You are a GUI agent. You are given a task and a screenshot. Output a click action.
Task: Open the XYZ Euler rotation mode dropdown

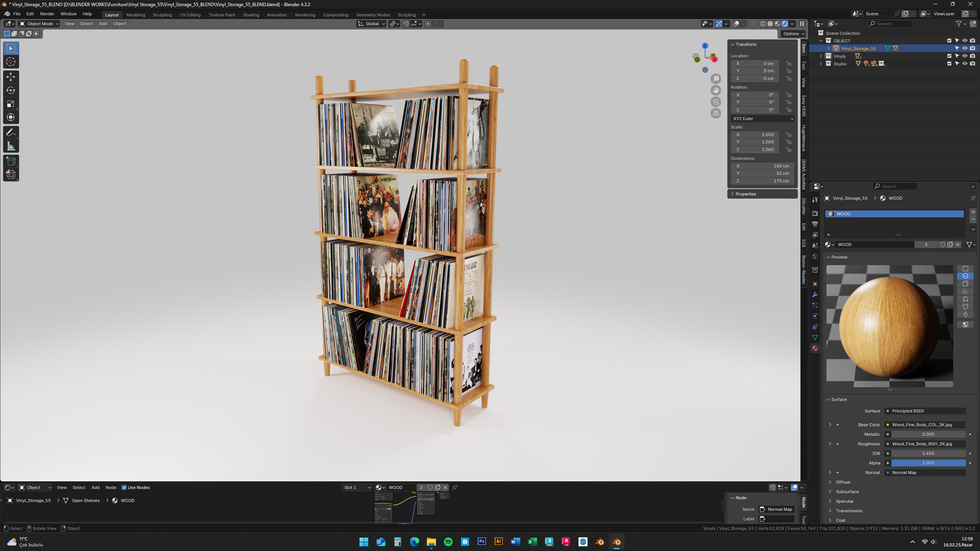point(763,119)
